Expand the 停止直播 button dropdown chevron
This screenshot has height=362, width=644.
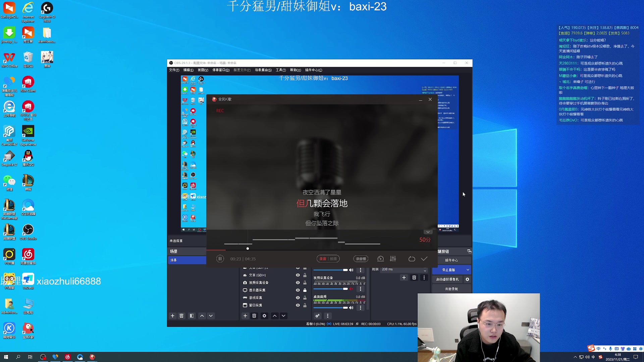pyautogui.click(x=467, y=270)
